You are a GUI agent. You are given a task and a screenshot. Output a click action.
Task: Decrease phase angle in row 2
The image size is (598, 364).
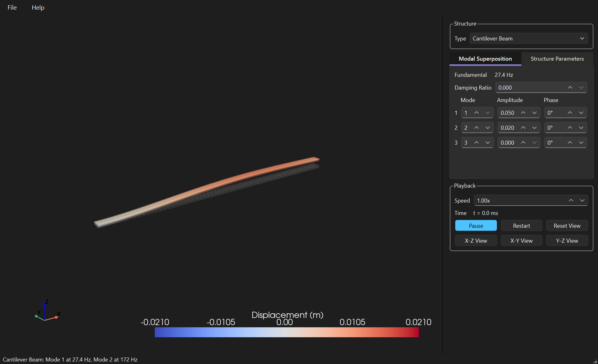point(581,128)
